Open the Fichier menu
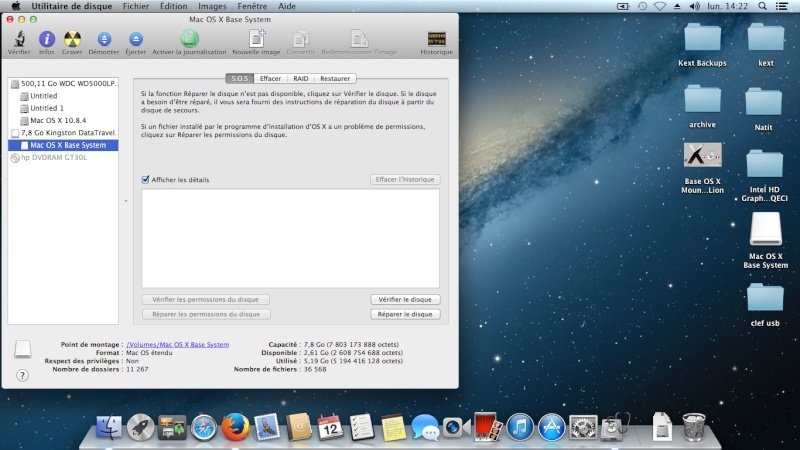The image size is (800, 450). pos(136,6)
